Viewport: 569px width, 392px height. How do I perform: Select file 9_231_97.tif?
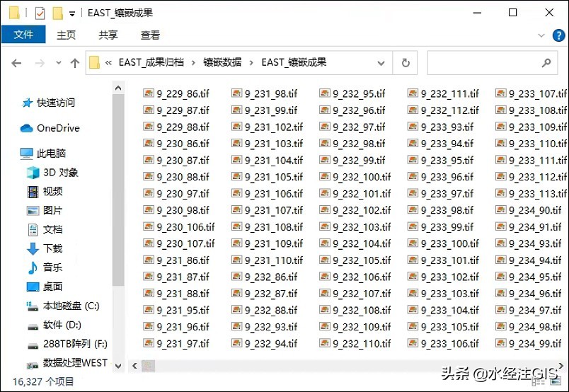pyautogui.click(x=176, y=343)
